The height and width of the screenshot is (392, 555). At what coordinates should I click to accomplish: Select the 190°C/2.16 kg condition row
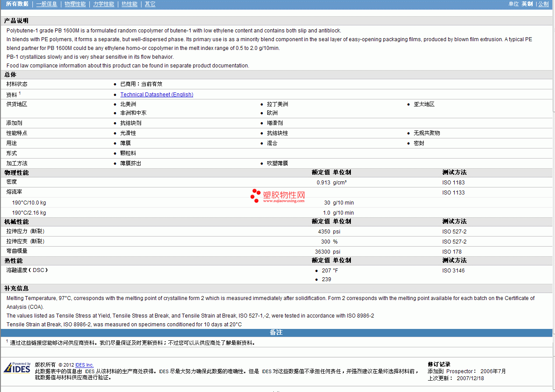click(29, 213)
